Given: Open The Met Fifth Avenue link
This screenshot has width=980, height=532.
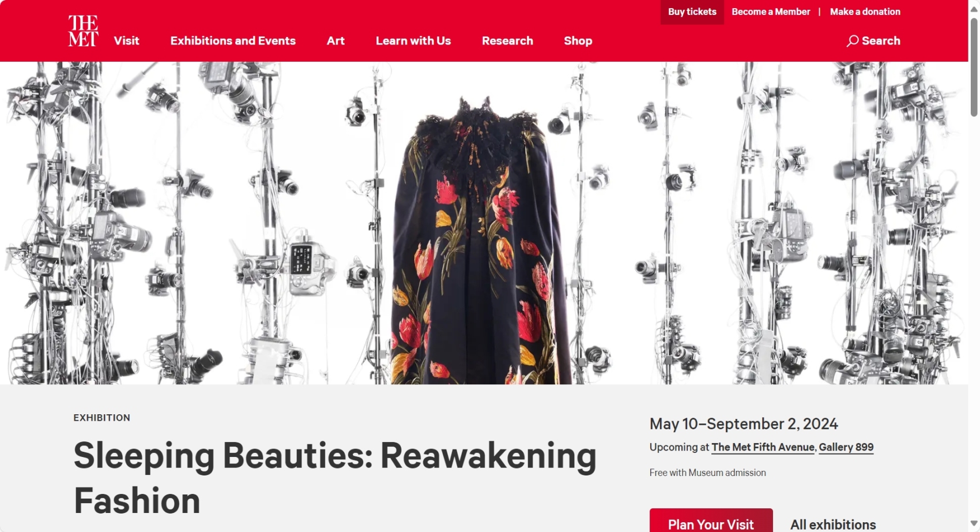Looking at the screenshot, I should coord(763,447).
